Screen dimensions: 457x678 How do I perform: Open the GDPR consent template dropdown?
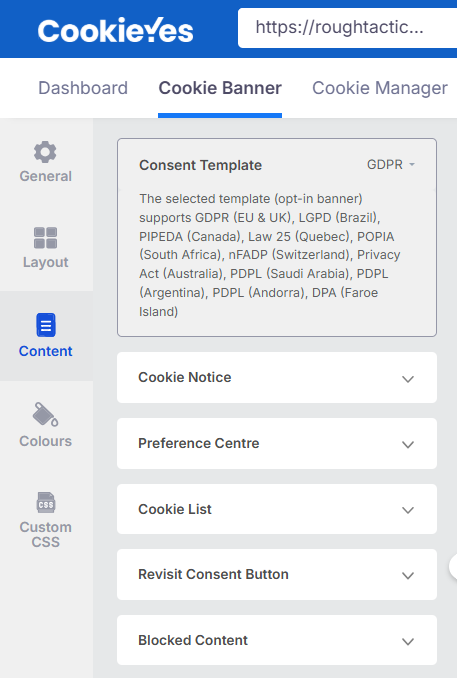[x=391, y=165]
